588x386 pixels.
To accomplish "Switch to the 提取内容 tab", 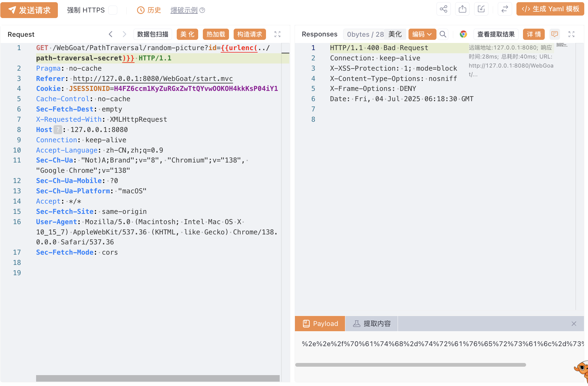I will pos(371,323).
